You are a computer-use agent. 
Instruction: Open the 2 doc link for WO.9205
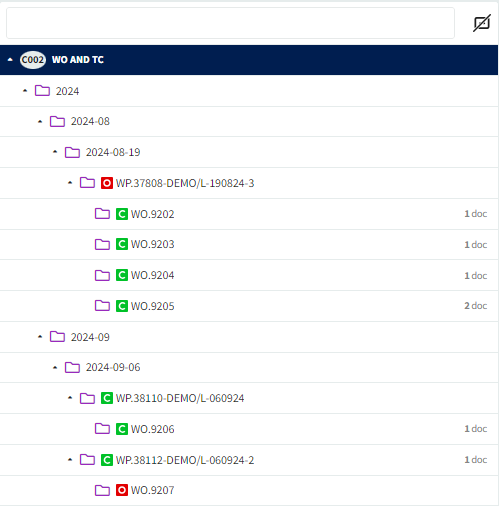(476, 306)
